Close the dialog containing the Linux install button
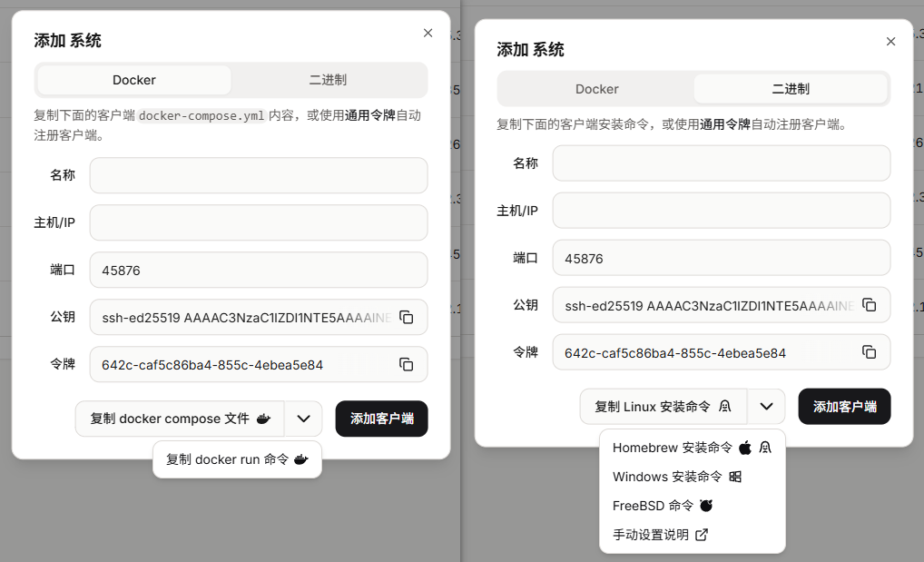924x562 pixels. point(890,42)
